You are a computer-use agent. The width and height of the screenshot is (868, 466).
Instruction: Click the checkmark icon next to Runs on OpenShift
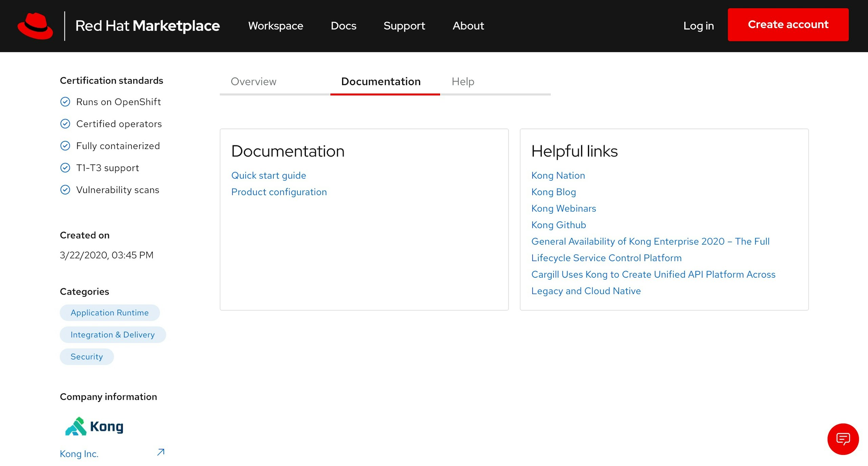click(65, 102)
